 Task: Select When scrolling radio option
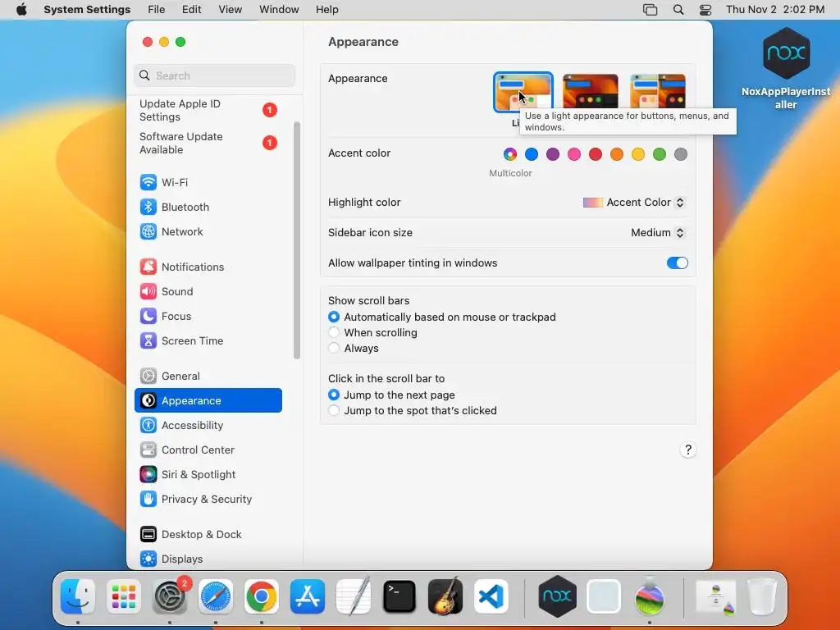[x=373, y=333]
